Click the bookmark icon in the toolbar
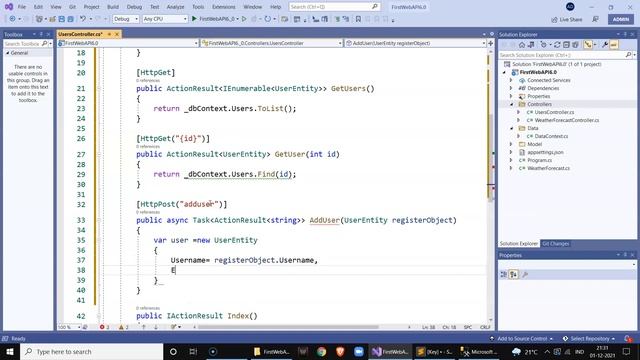Viewport: 640px width, 360px height. [358, 19]
